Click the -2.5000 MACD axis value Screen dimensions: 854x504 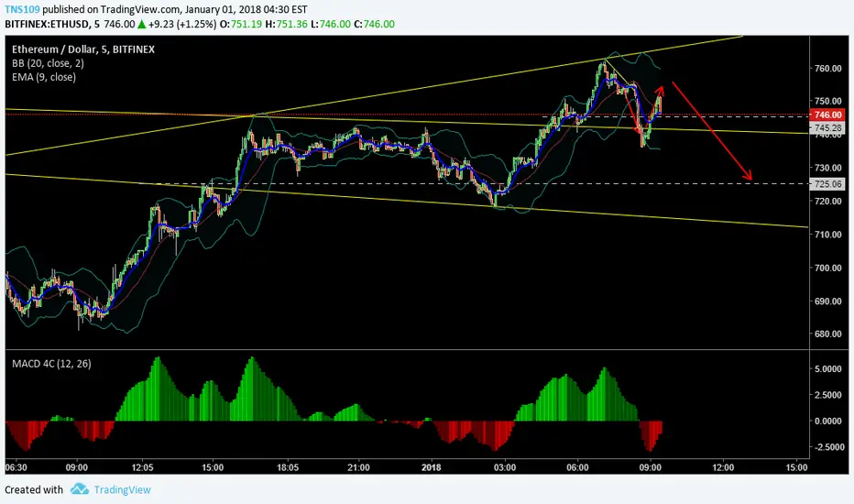828,447
